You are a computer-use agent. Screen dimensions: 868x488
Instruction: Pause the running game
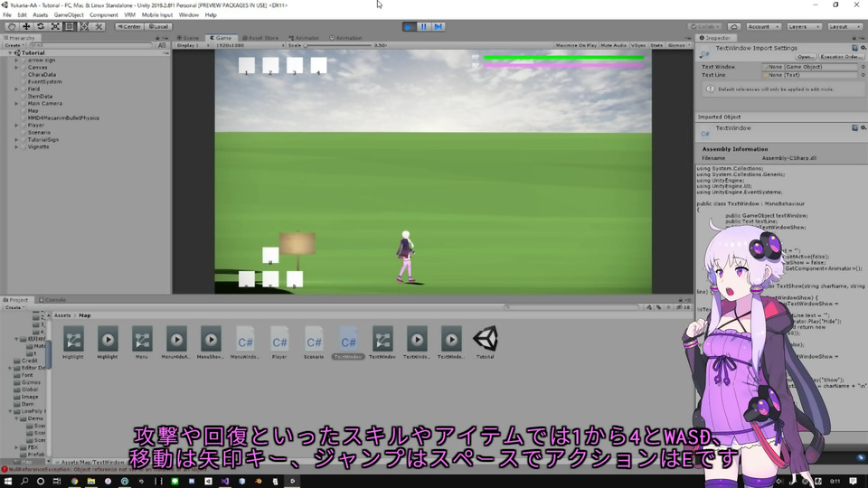click(x=423, y=26)
